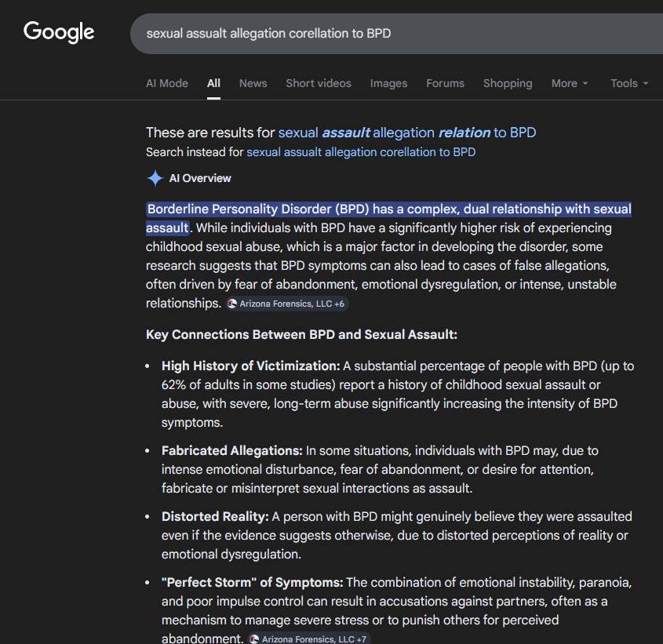Viewport: 663px width, 644px height.
Task: Open the Forums tab
Action: point(445,83)
